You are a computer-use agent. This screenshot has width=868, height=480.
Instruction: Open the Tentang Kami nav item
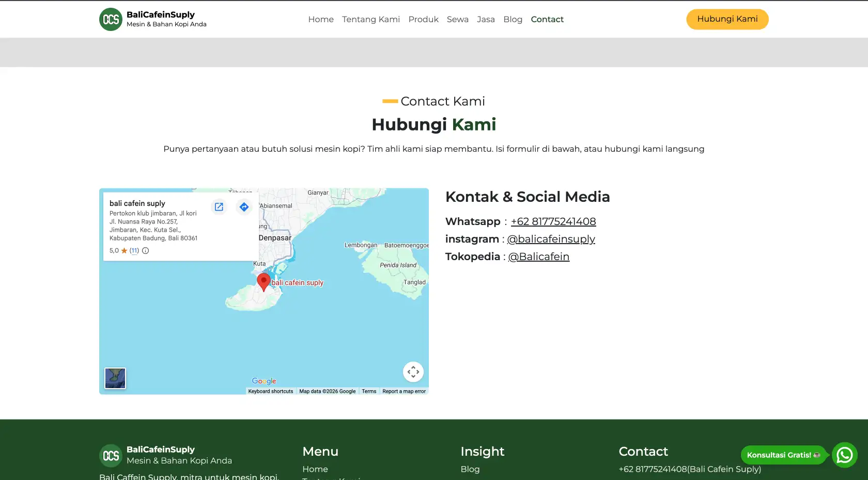pyautogui.click(x=371, y=19)
